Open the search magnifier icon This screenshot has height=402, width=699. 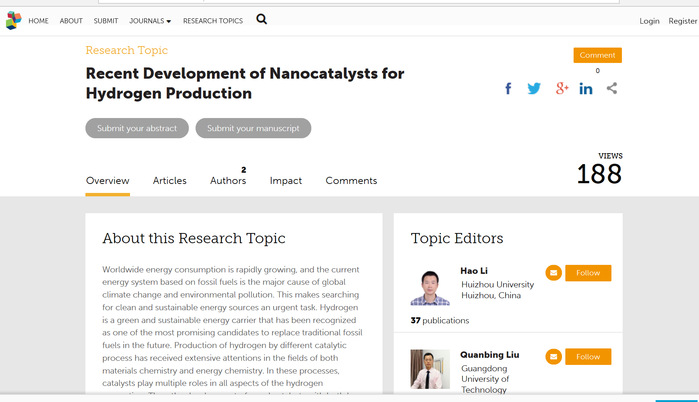click(262, 19)
